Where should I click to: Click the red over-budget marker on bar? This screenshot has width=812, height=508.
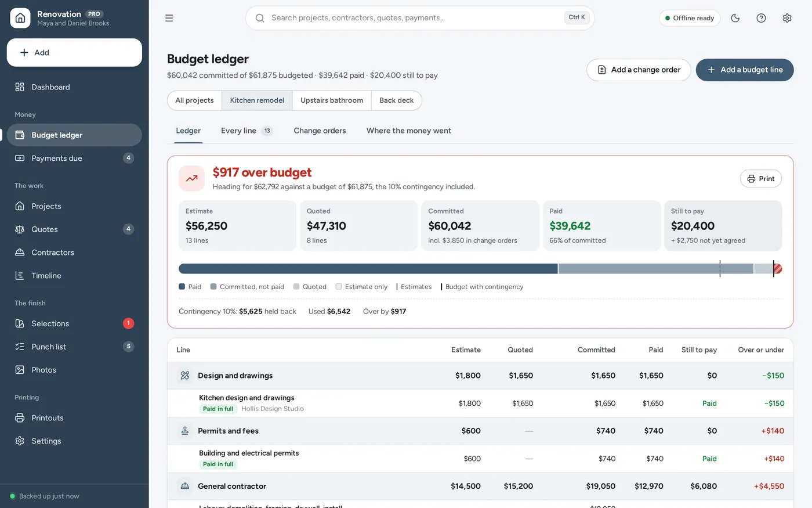(778, 269)
